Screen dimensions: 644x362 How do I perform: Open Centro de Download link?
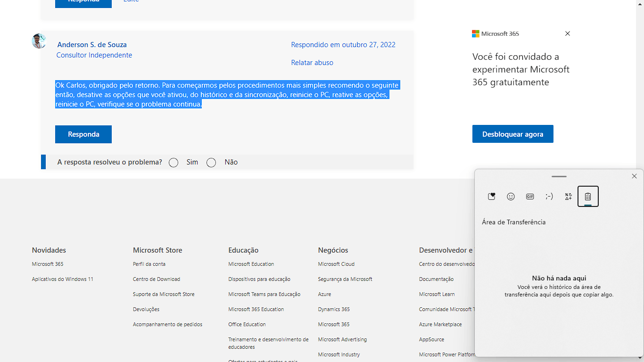[x=157, y=279]
